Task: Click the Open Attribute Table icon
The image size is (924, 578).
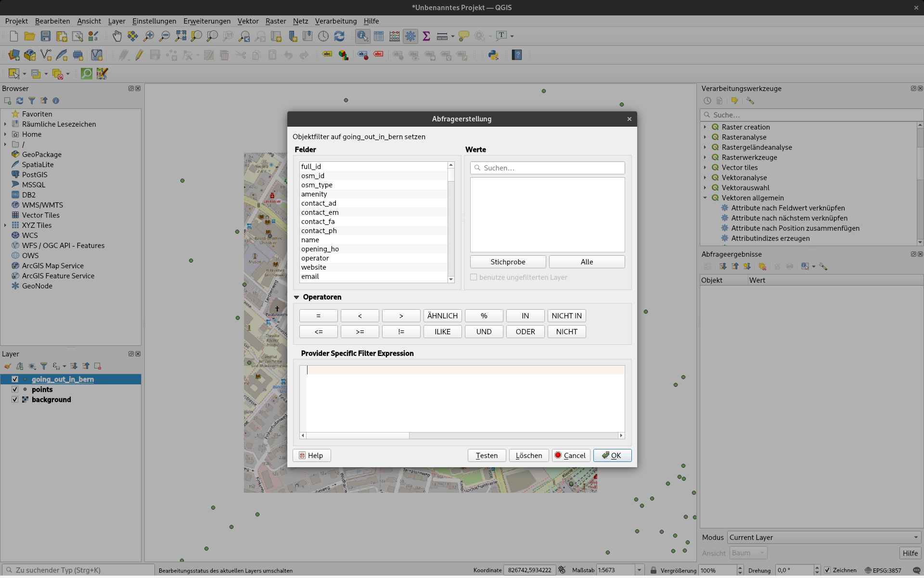Action: pos(379,36)
